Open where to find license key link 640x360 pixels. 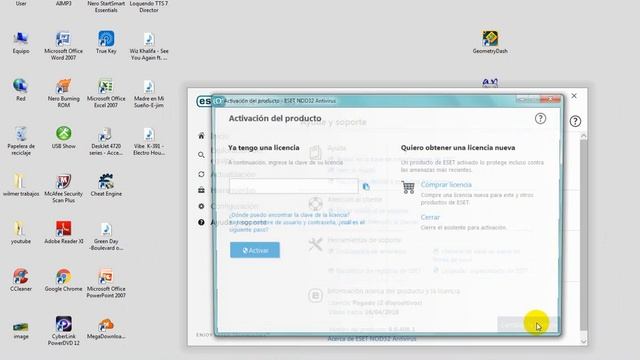pyautogui.click(x=289, y=215)
